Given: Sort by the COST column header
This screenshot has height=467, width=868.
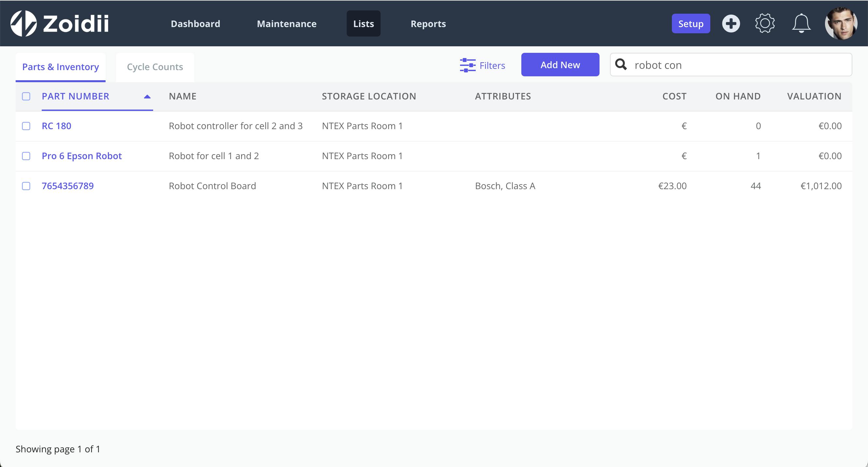Looking at the screenshot, I should (674, 97).
